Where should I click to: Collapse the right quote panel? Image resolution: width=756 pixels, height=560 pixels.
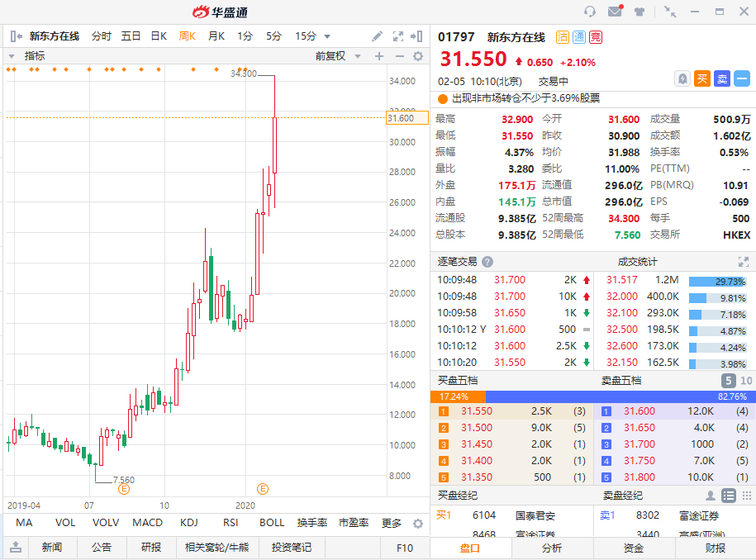417,36
